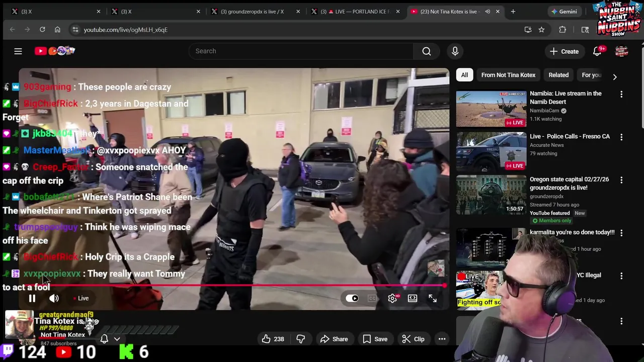Click the Create button

(564, 51)
